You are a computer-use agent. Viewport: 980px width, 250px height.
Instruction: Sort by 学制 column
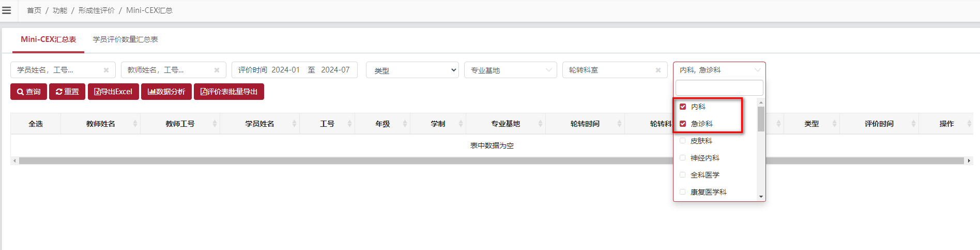coord(438,124)
